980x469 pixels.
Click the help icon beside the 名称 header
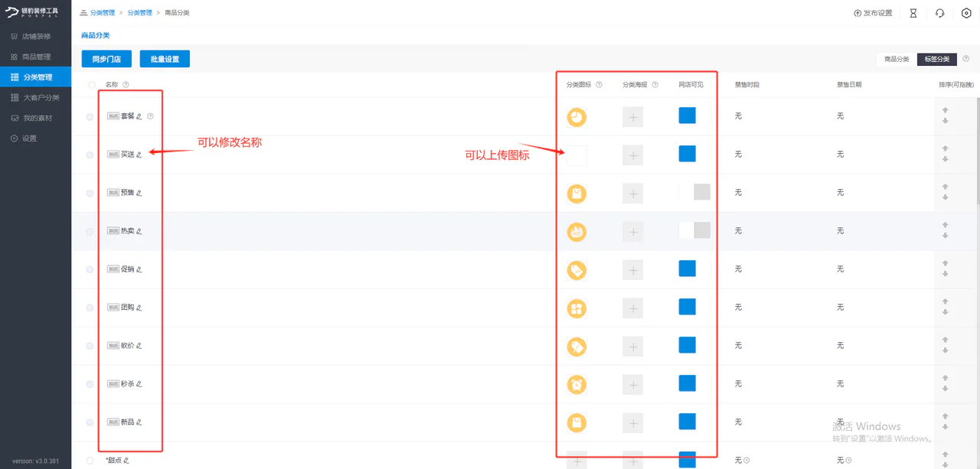point(126,85)
